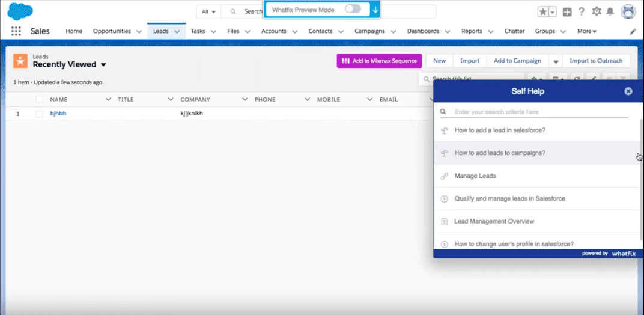644x315 pixels.
Task: Expand the Campaigns tab chevron
Action: (393, 31)
